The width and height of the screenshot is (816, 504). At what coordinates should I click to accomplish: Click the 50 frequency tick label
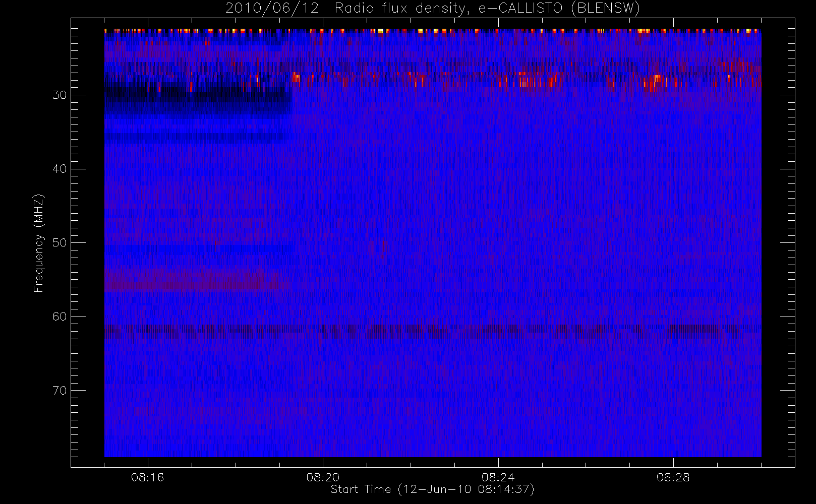coord(60,243)
